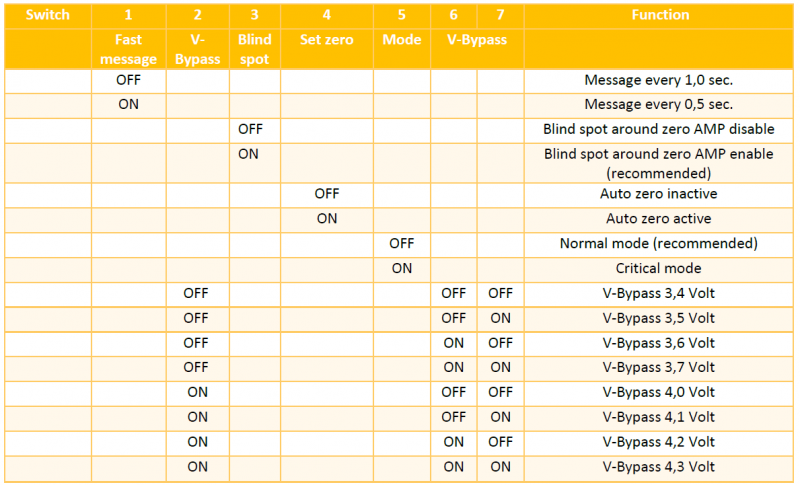Click 'Normal mode (recommended)' cell
Image resolution: width=800 pixels, height=485 pixels.
(x=659, y=243)
